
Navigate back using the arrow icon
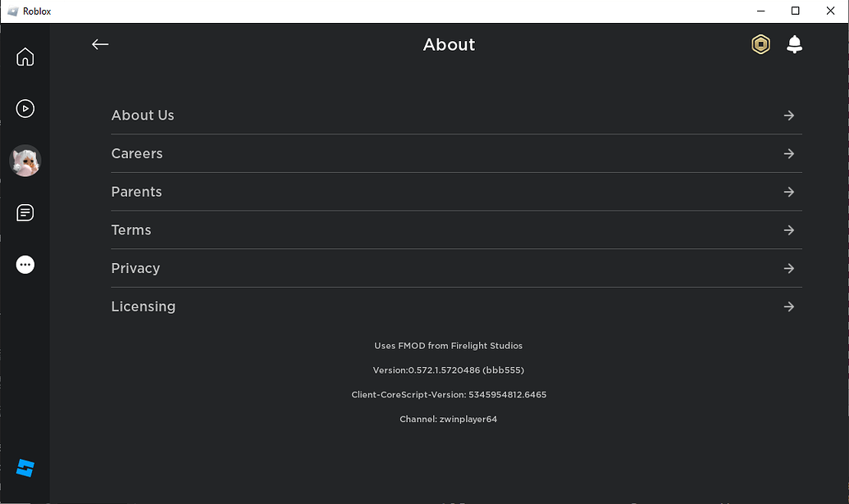point(99,44)
